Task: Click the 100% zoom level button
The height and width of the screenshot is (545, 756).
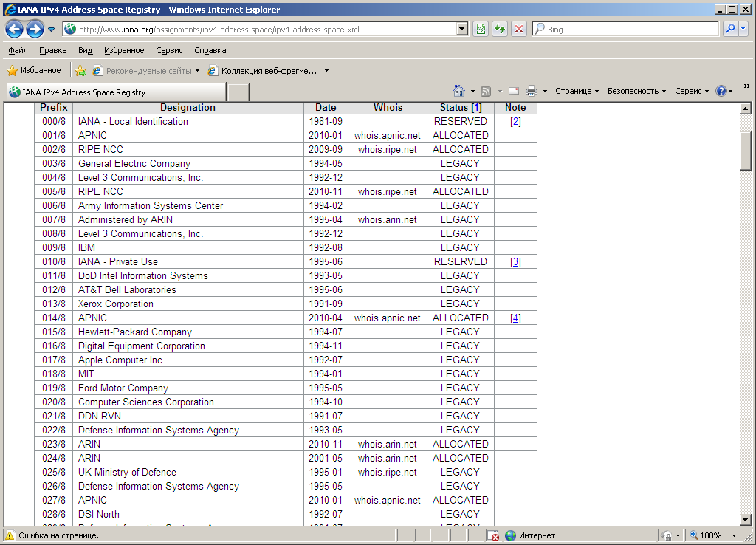Action: (707, 535)
